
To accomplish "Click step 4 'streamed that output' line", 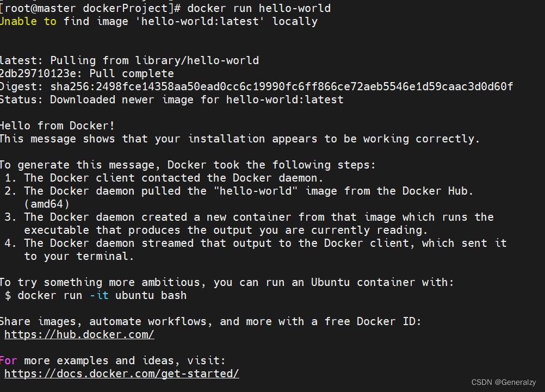I will [x=256, y=243].
